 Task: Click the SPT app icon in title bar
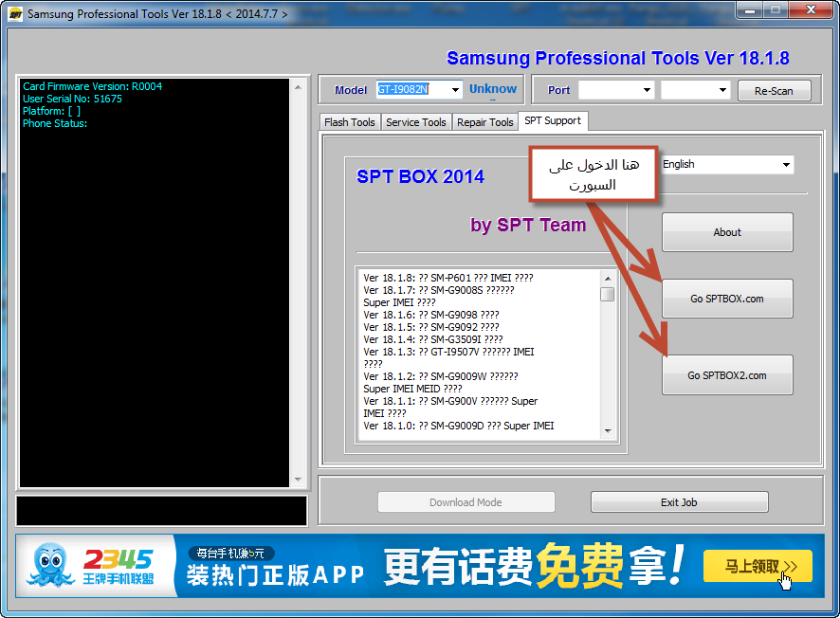click(15, 13)
